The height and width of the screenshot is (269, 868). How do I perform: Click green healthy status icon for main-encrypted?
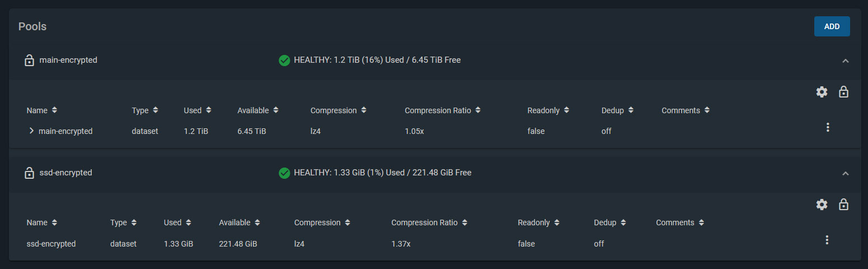coord(284,60)
